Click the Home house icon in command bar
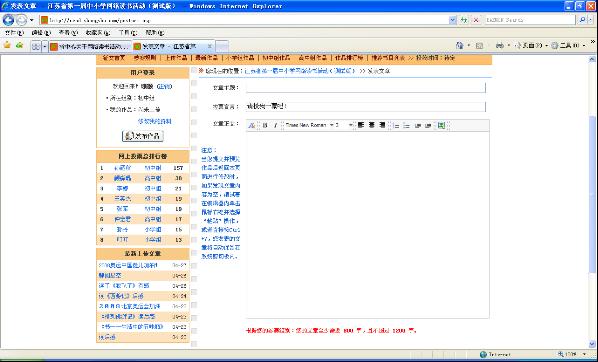This screenshot has width=598, height=362. [460, 46]
